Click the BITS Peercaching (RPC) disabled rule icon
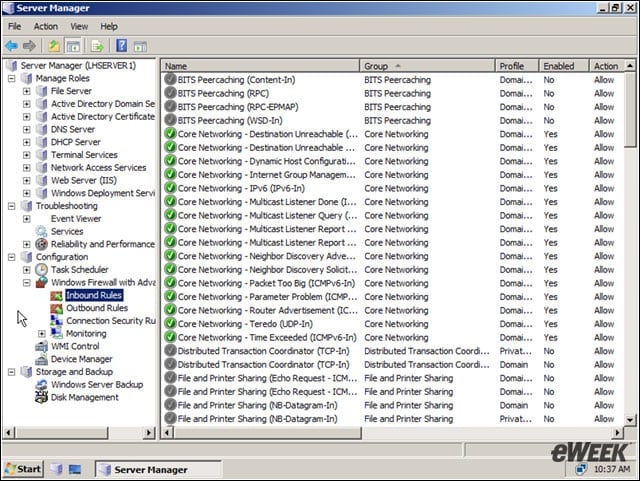This screenshot has height=481, width=640. (170, 93)
